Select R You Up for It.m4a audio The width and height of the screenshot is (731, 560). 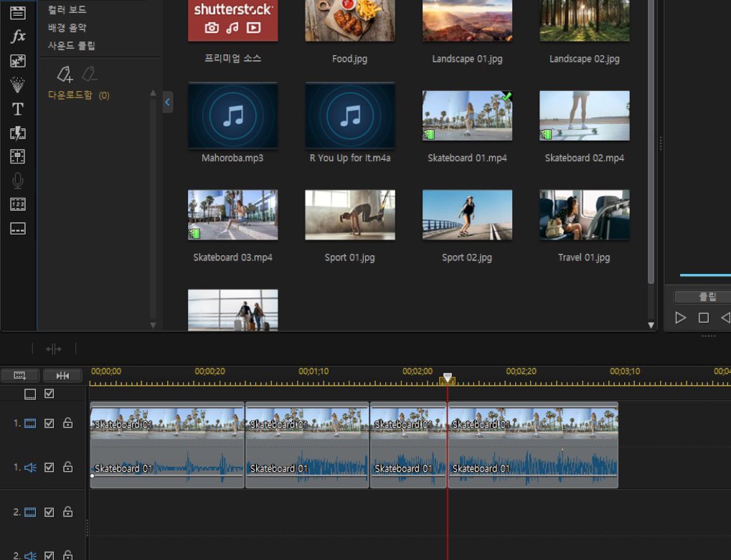coord(349,115)
